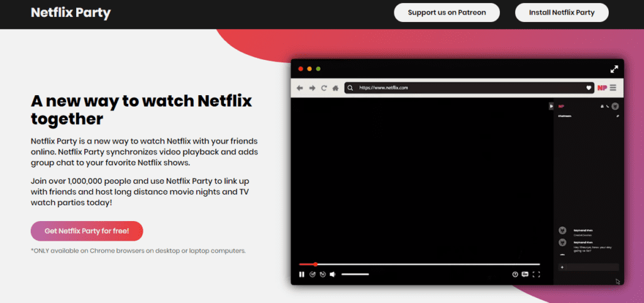Click the https://www.netflix.com address field
The height and width of the screenshot is (303, 644).
pyautogui.click(x=469, y=88)
